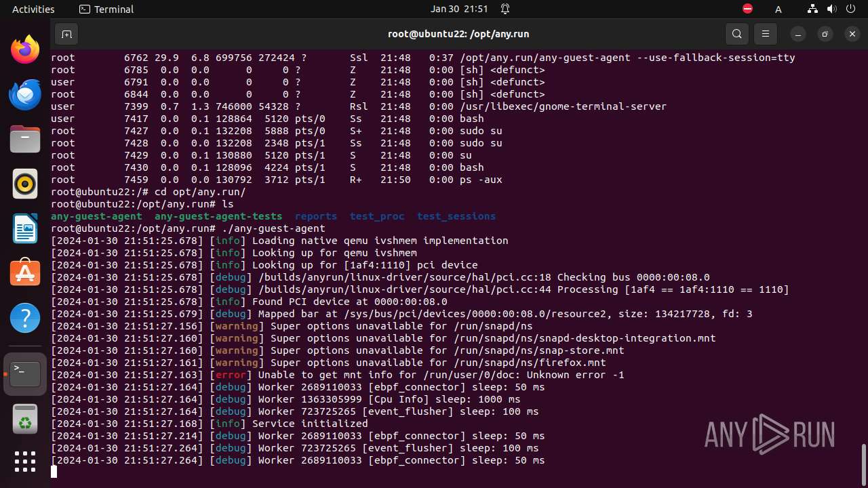This screenshot has width=868, height=488.
Task: Click the notification bell icon in top bar
Action: coord(505,9)
